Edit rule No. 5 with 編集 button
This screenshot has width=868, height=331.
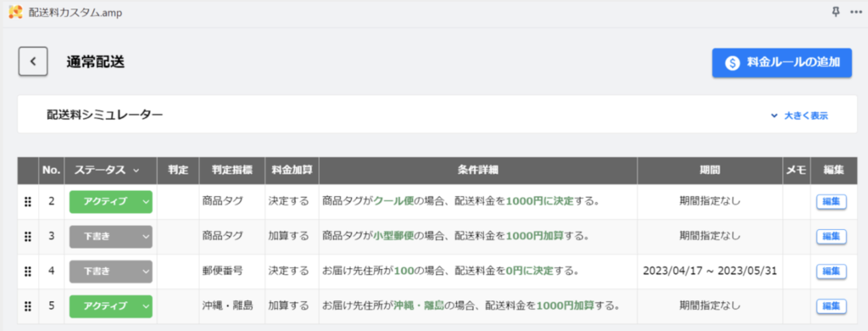point(831,306)
